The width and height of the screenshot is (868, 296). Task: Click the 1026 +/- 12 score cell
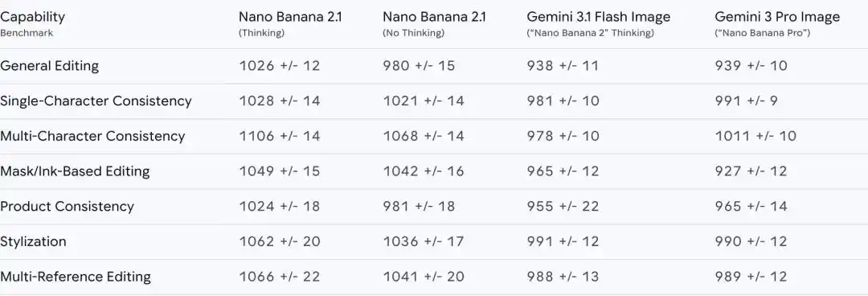(280, 66)
